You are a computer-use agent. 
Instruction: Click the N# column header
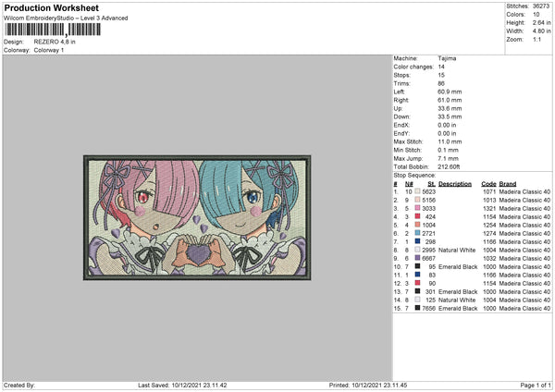409,184
